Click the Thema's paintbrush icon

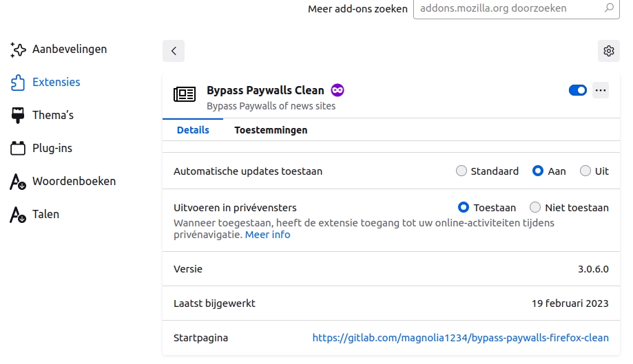click(19, 116)
